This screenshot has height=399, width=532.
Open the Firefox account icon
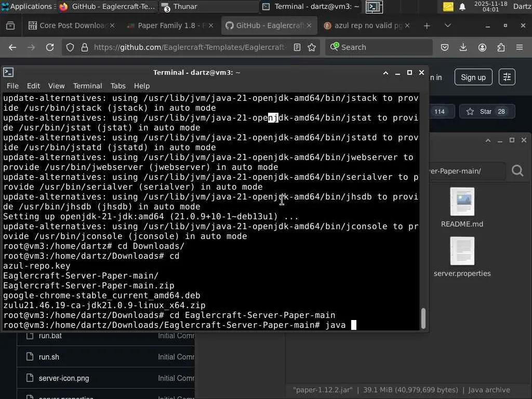(482, 47)
